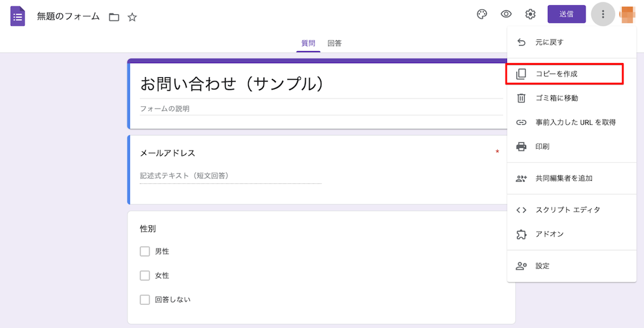Screen dimensions: 644x328
Task: Click the 送信 button
Action: pos(566,14)
